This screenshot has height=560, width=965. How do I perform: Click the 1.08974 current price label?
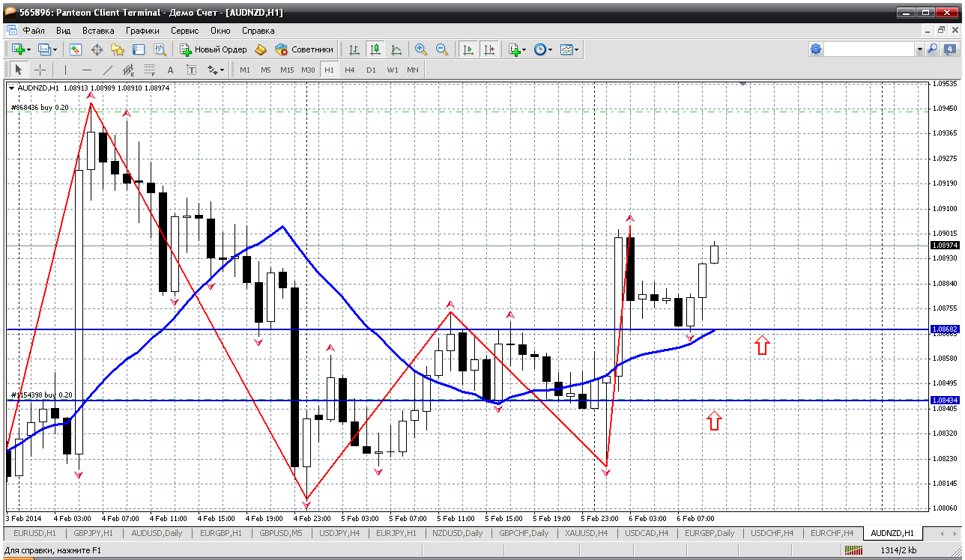click(x=944, y=245)
